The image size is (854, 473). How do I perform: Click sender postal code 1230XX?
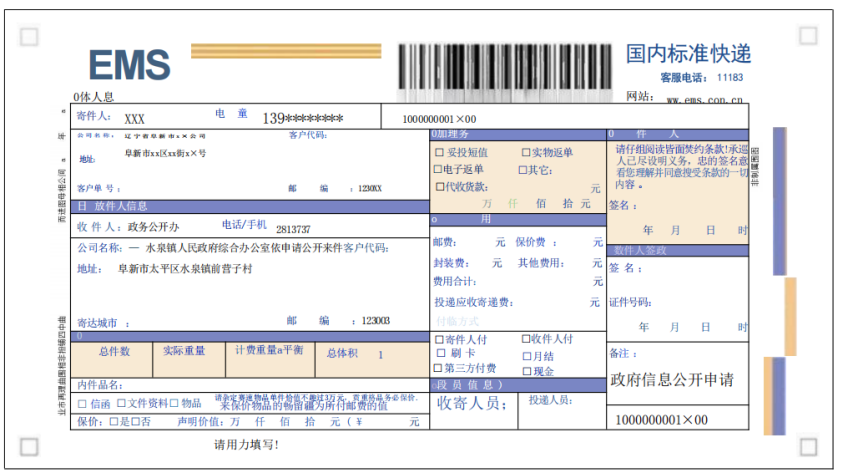coord(370,189)
